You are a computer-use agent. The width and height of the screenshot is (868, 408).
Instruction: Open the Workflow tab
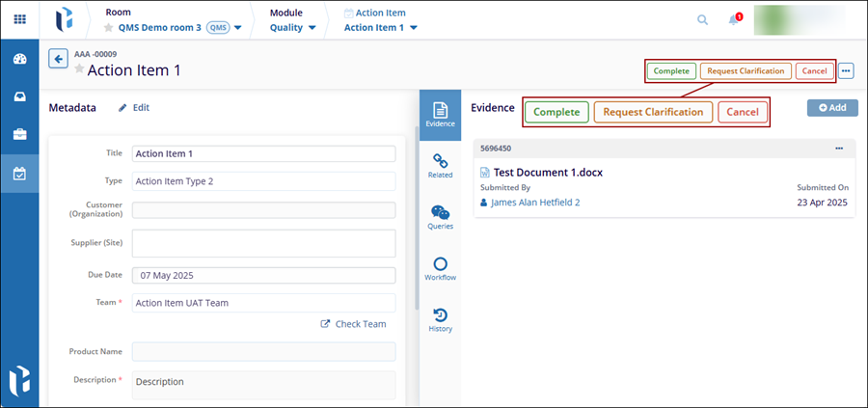click(440, 269)
